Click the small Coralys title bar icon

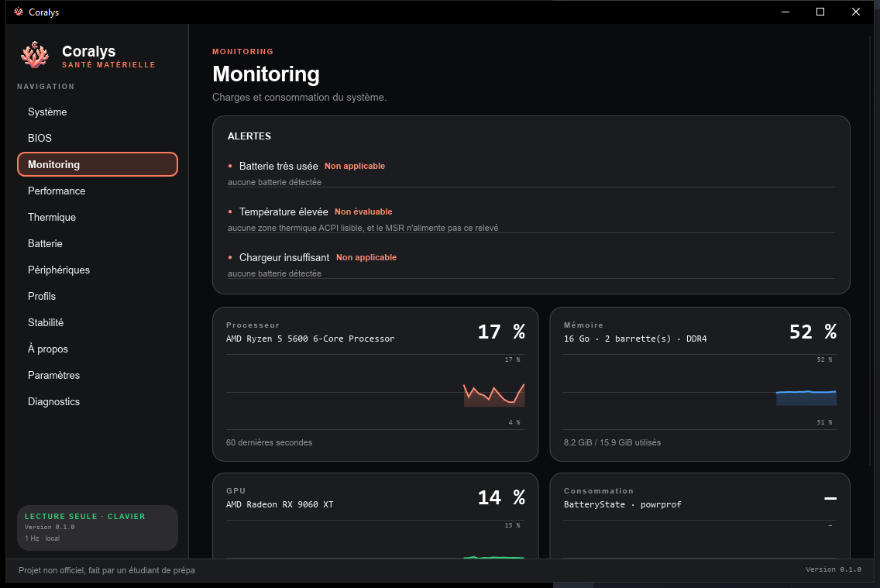pyautogui.click(x=19, y=12)
